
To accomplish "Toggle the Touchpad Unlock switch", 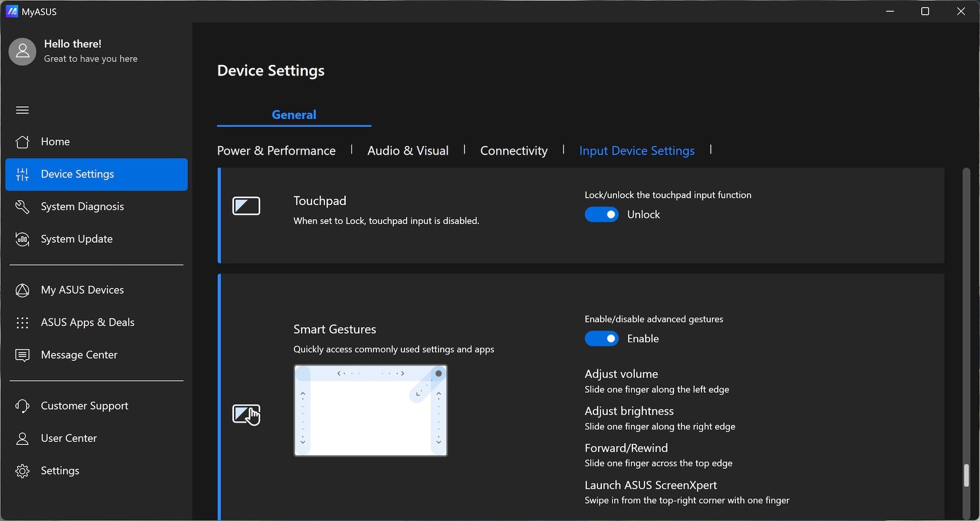I will click(601, 214).
